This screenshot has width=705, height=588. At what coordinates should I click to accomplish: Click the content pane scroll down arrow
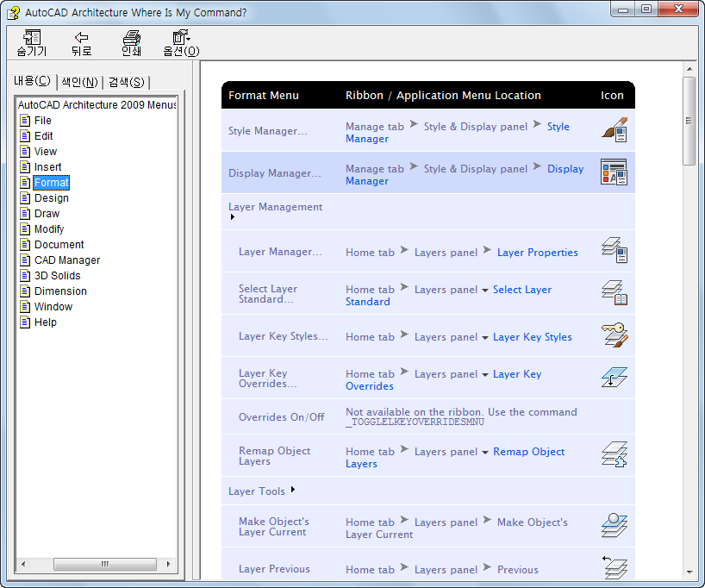click(x=689, y=572)
